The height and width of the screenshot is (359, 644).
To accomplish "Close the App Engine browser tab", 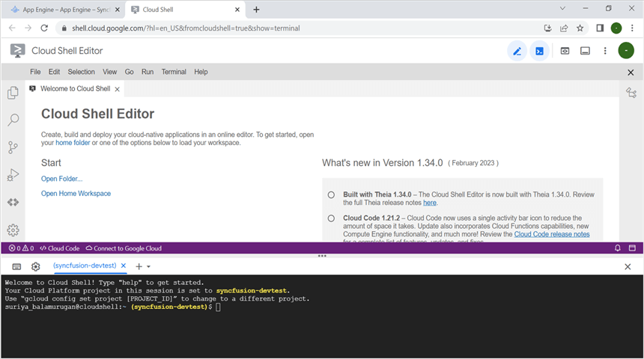I will point(117,10).
